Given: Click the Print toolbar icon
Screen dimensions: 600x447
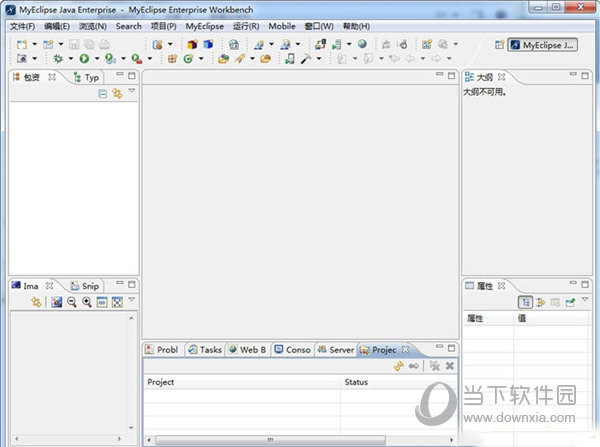Looking at the screenshot, I should [x=104, y=44].
